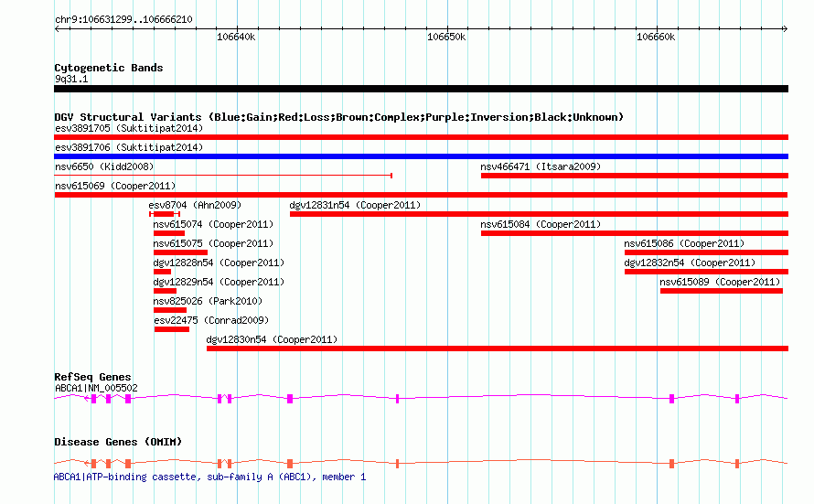Click the chr9:106631299..106666210 coordinates text

coord(123,20)
